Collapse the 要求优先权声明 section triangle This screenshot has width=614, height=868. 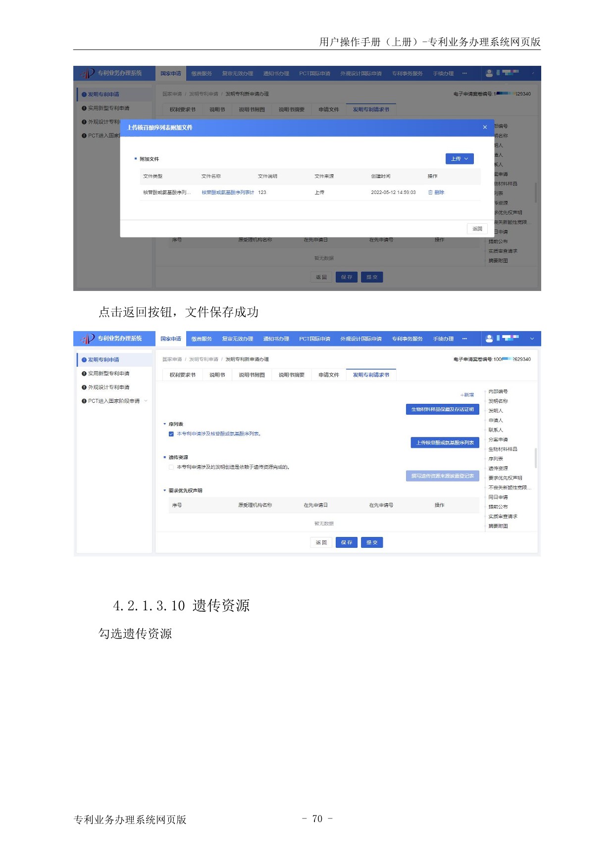pos(165,490)
